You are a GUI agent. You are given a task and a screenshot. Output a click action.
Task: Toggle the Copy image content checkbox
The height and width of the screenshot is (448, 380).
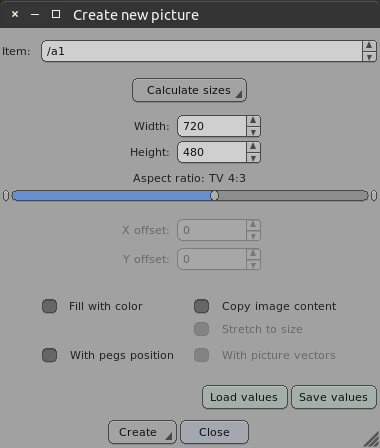tap(202, 306)
